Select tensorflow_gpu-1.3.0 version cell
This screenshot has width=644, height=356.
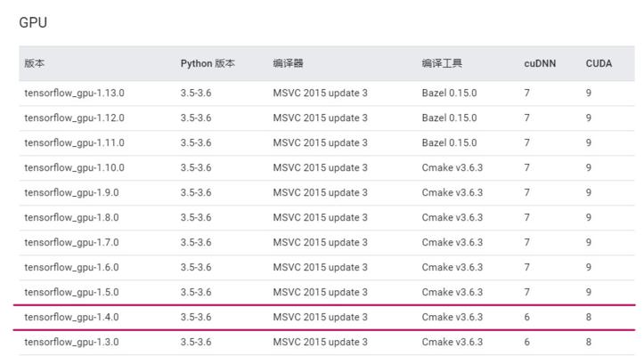[71, 342]
